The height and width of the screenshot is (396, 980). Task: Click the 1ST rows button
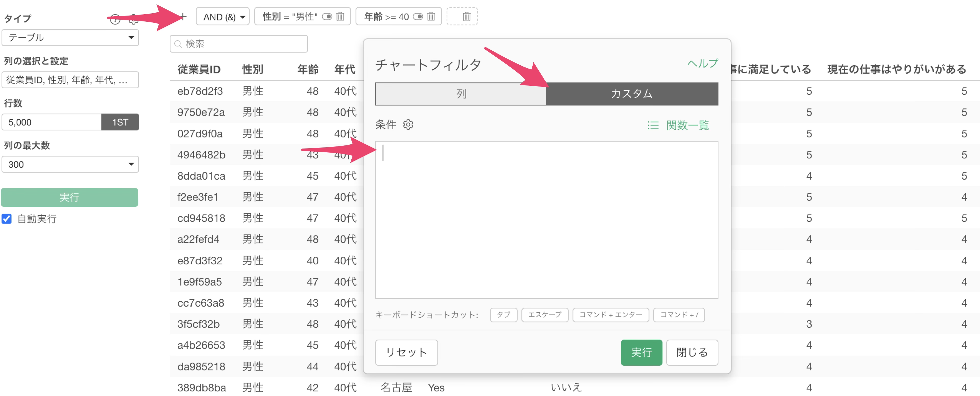(120, 122)
